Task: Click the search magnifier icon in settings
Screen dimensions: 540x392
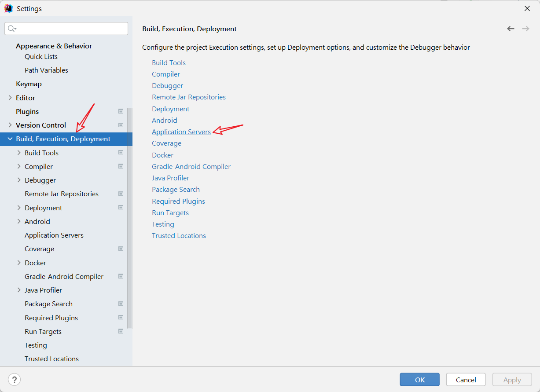Action: point(11,29)
